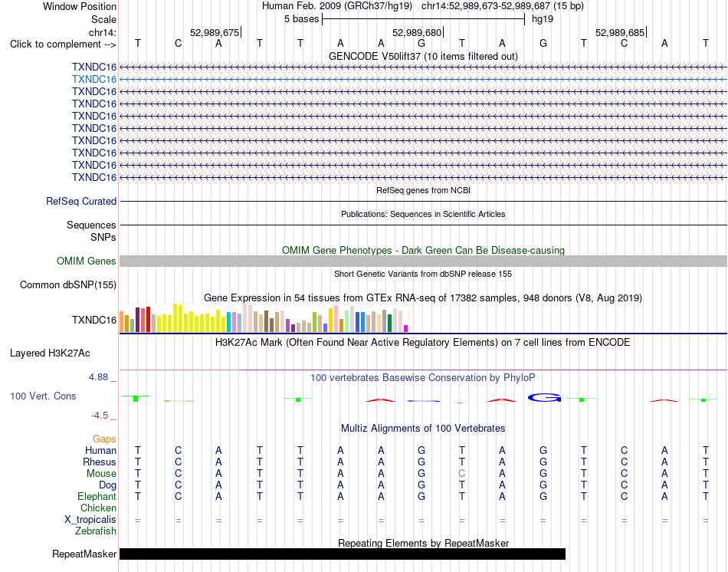Screen dimensions: 728x572
Task: Click the gray OMIM Genes bar
Action: click(x=423, y=261)
